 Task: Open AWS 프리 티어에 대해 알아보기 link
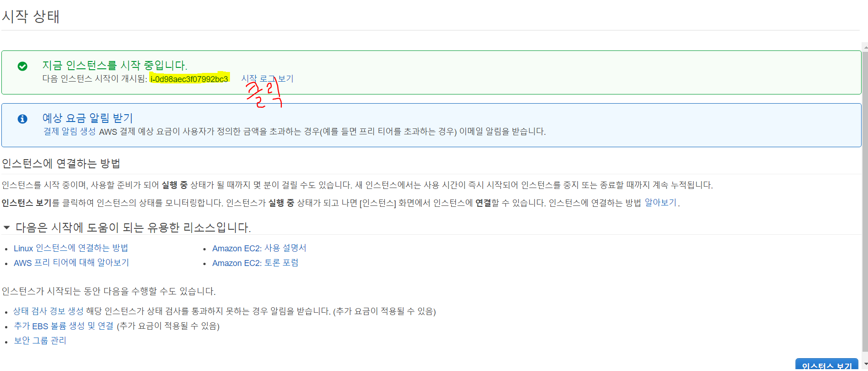coord(71,263)
